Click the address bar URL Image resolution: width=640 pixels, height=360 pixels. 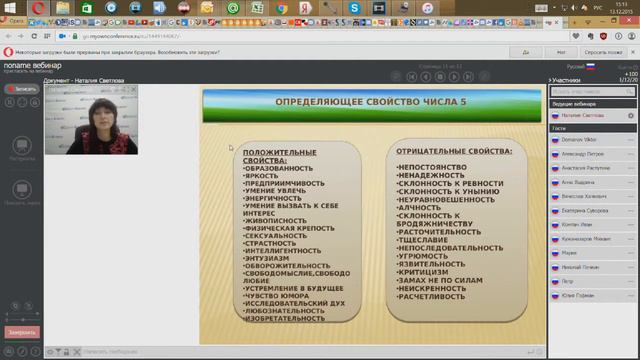(x=131, y=36)
